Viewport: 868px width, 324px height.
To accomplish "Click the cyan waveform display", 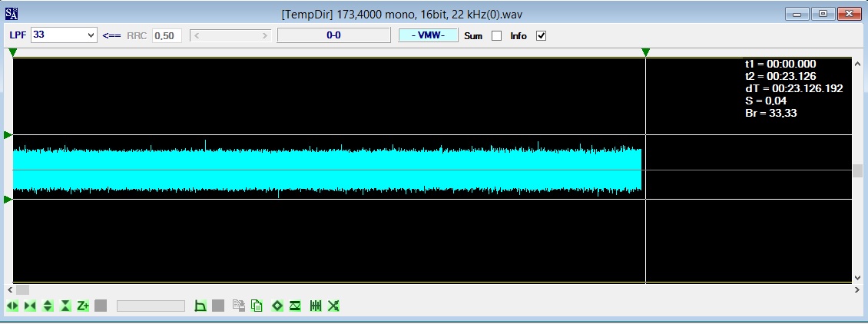I will click(327, 170).
